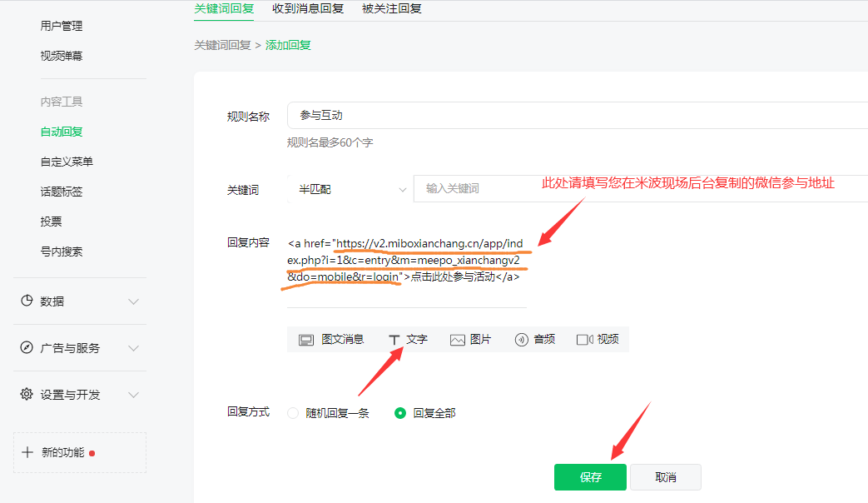
Task: Switch to the 收到消息回复 tab
Action: [x=308, y=9]
